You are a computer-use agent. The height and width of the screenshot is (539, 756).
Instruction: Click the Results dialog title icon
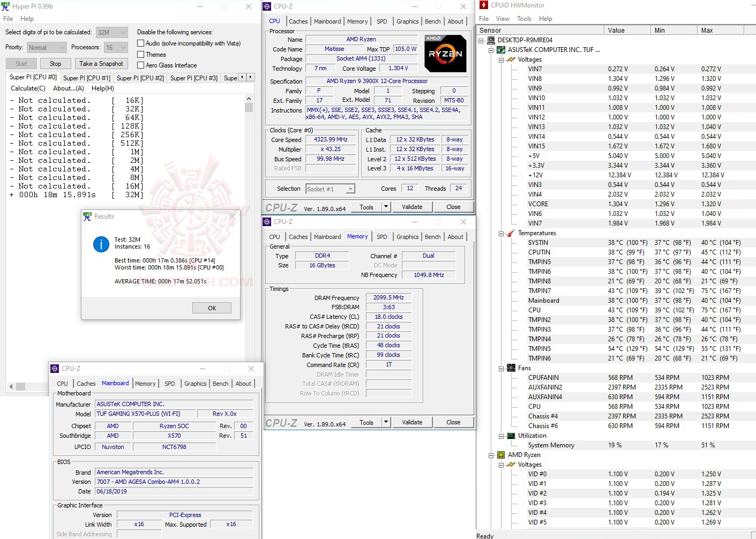pos(87,216)
